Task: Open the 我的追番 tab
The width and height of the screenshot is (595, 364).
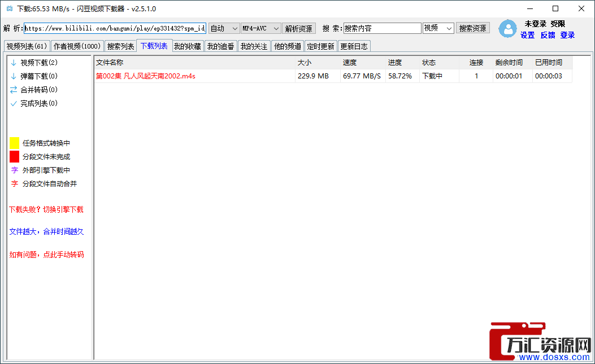Action: [221, 46]
